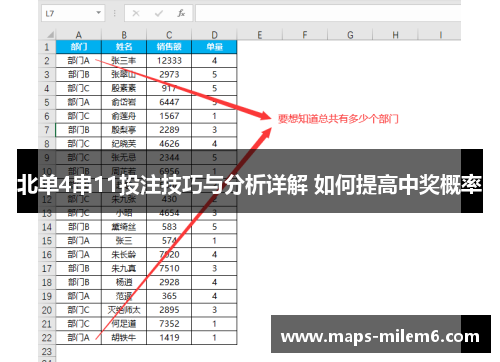Select the cell containing 灭绝师太
Viewport: 500px width, 362px height.
tap(124, 310)
